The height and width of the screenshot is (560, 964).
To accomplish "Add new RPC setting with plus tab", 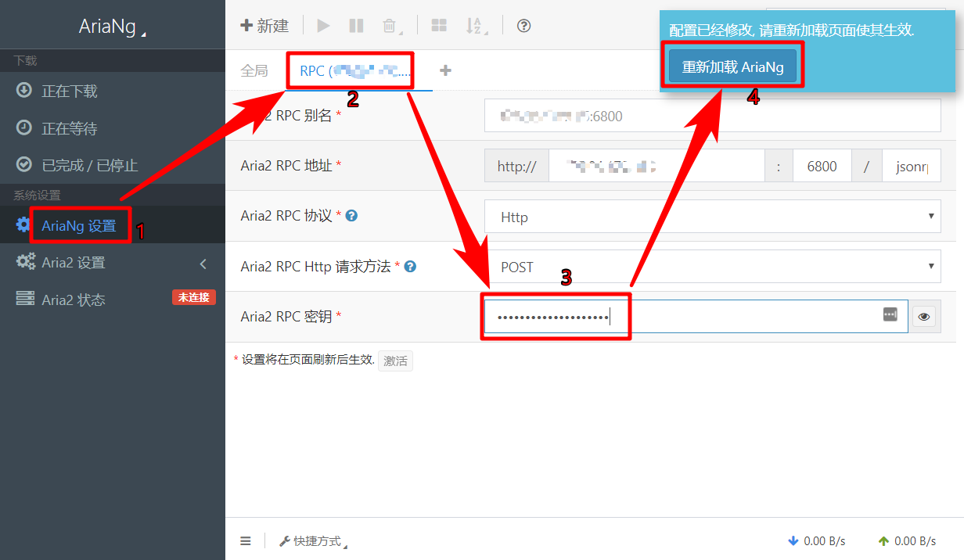I will 445,70.
